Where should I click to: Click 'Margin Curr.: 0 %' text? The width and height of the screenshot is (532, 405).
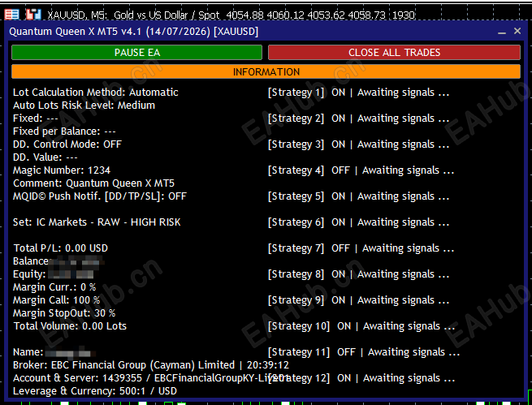[x=54, y=287]
